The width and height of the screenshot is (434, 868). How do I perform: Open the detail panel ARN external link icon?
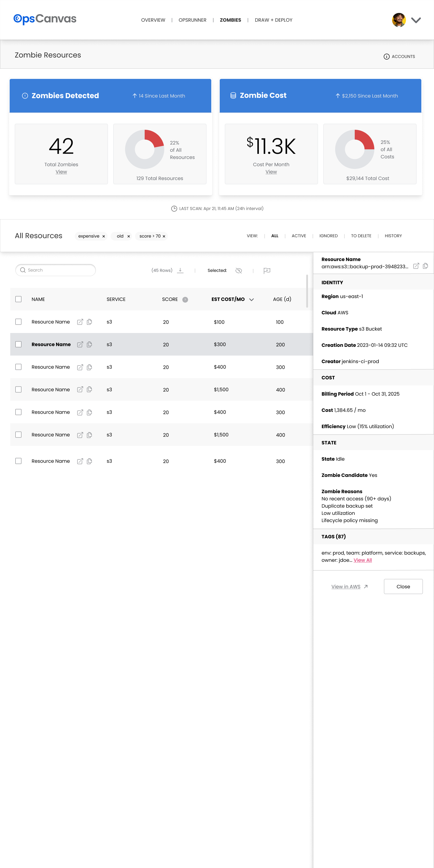416,266
